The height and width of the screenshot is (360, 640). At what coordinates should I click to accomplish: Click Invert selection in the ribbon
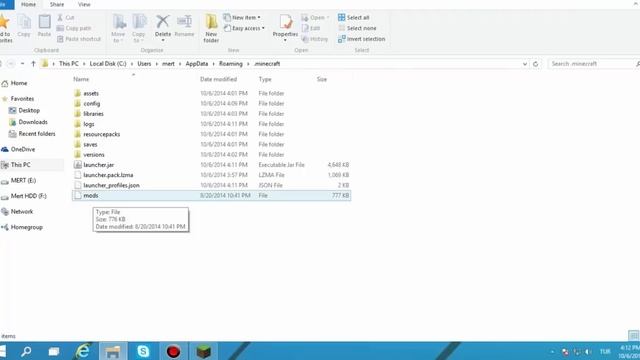point(362,39)
